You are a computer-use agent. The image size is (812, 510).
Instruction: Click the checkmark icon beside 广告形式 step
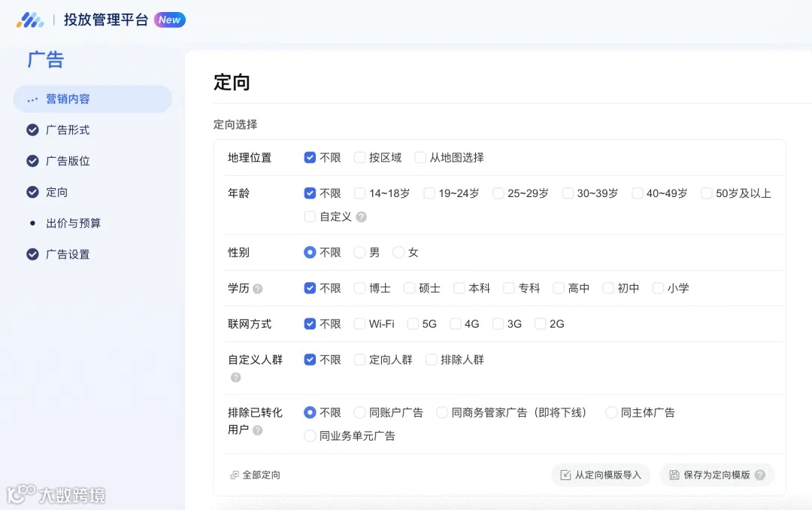32,129
